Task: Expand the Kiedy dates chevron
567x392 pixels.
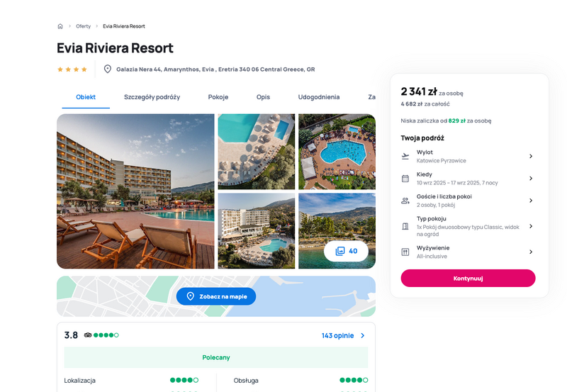Action: click(531, 179)
